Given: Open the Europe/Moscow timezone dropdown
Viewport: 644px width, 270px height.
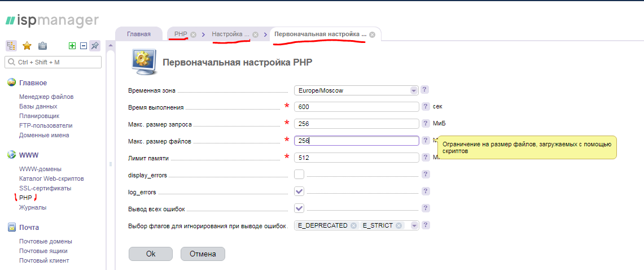Looking at the screenshot, I should (413, 90).
